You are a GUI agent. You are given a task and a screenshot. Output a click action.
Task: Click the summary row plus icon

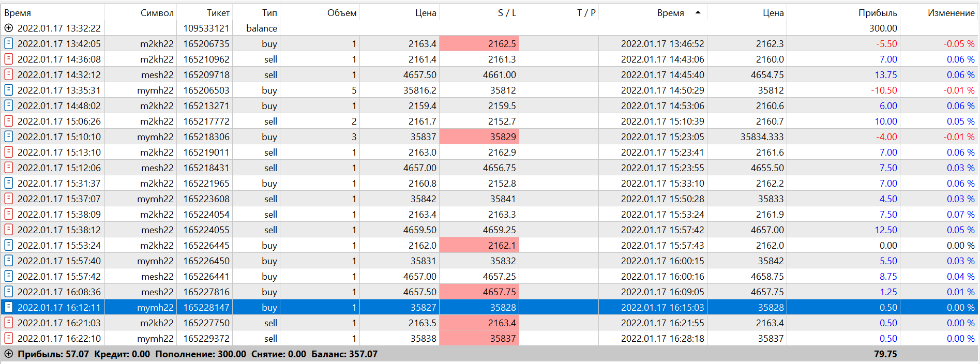pos(9,354)
